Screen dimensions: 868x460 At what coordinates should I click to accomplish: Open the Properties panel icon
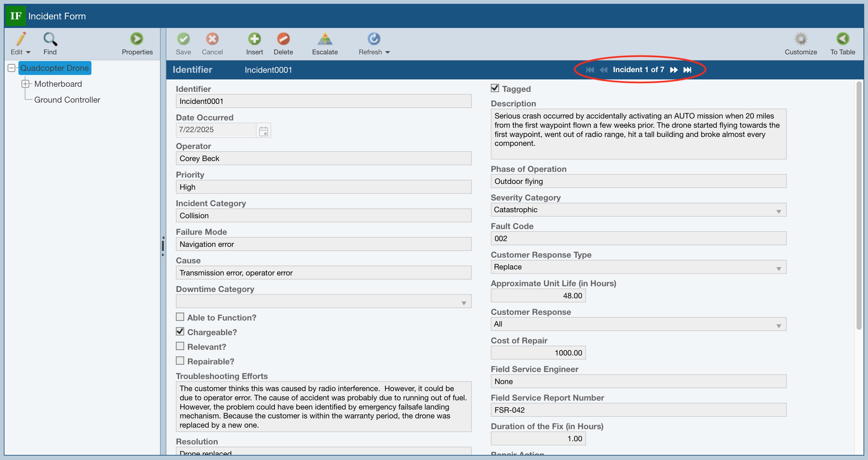[x=137, y=39]
